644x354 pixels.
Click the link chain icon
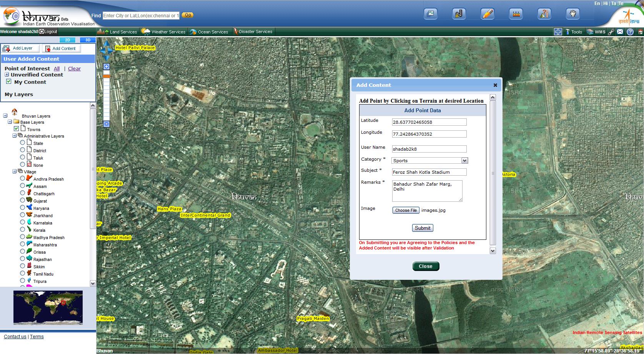611,32
